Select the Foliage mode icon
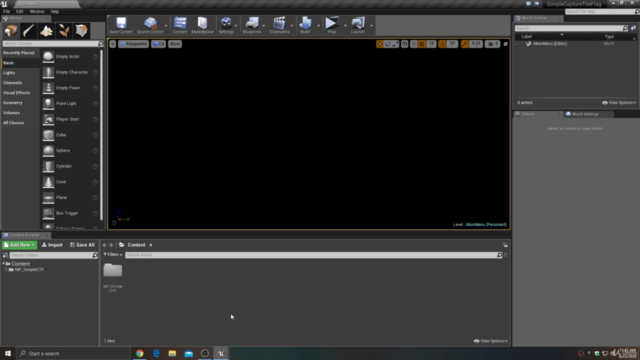 [x=64, y=30]
